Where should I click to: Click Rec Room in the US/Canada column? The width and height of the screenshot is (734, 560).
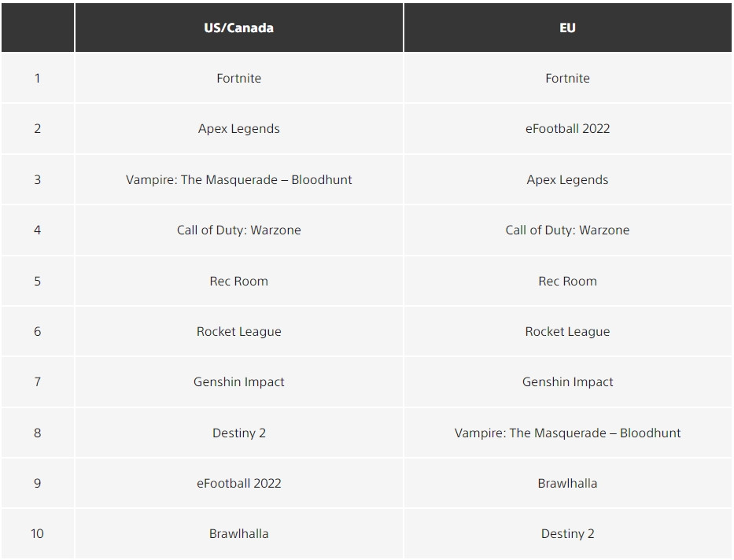pyautogui.click(x=238, y=281)
